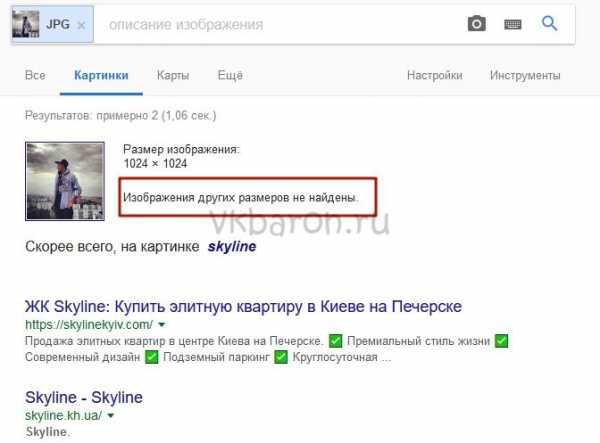Click the https://skylinekyiv.com/ URL

coord(89,324)
